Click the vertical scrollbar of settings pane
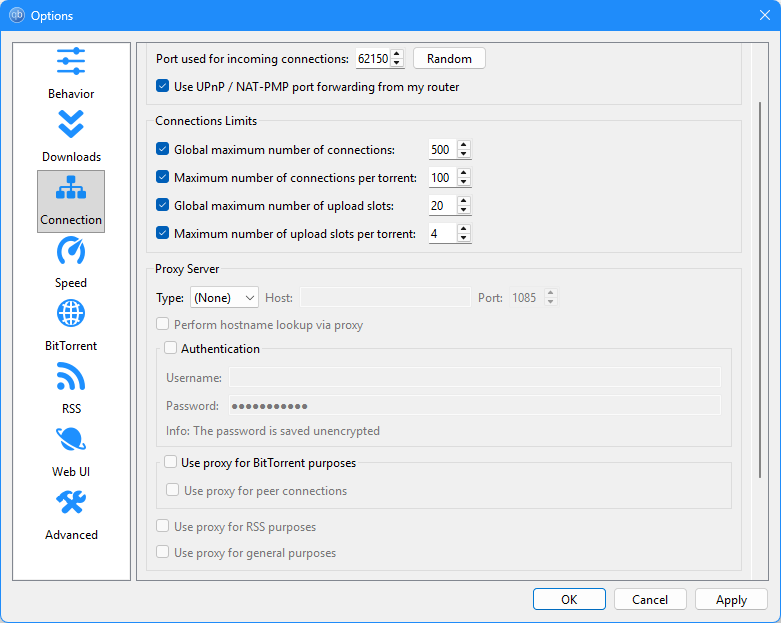781x623 pixels. 760,290
